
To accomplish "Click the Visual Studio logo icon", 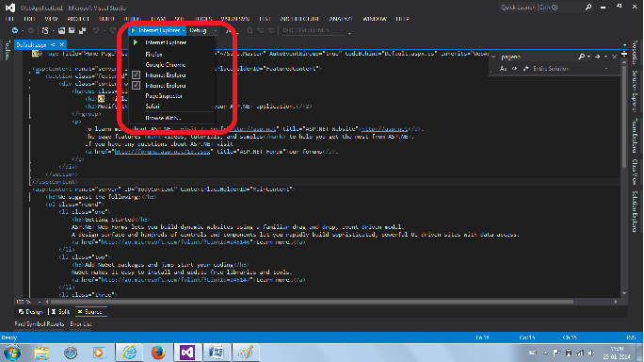I will 10,8.
